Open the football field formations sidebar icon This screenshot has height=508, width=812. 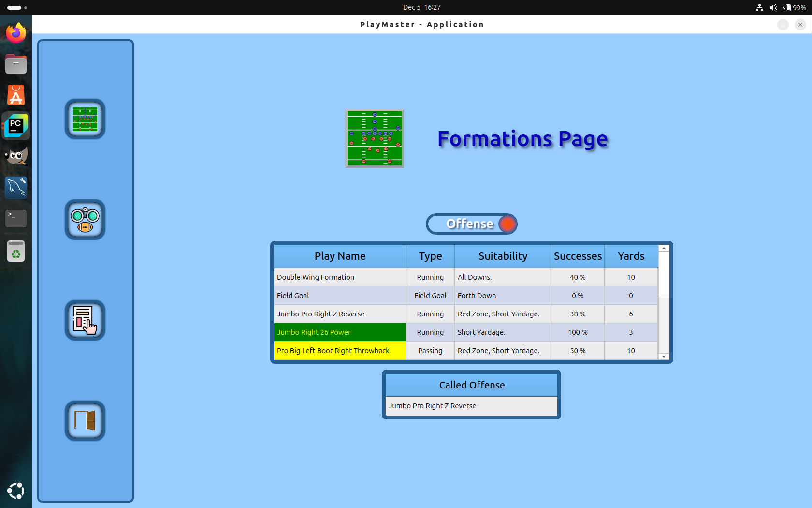point(85,119)
